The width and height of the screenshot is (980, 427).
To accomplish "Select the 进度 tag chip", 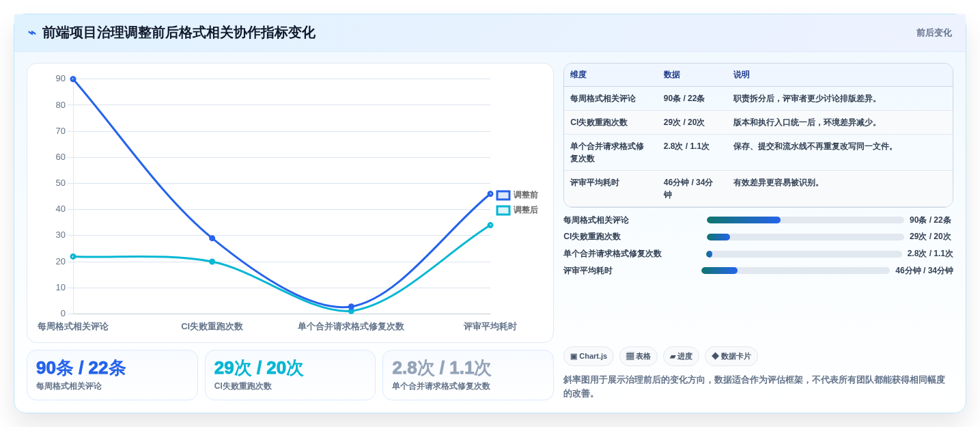I will pyautogui.click(x=681, y=356).
